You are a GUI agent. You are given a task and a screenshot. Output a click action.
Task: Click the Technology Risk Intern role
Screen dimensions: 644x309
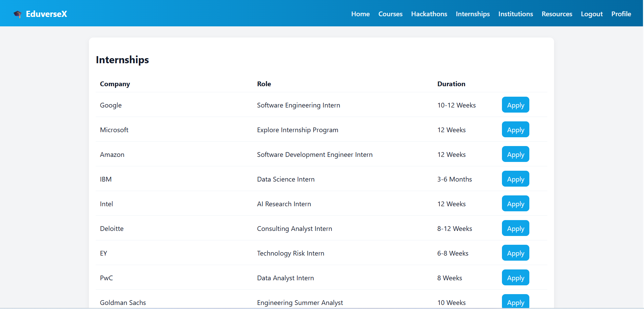(x=291, y=253)
